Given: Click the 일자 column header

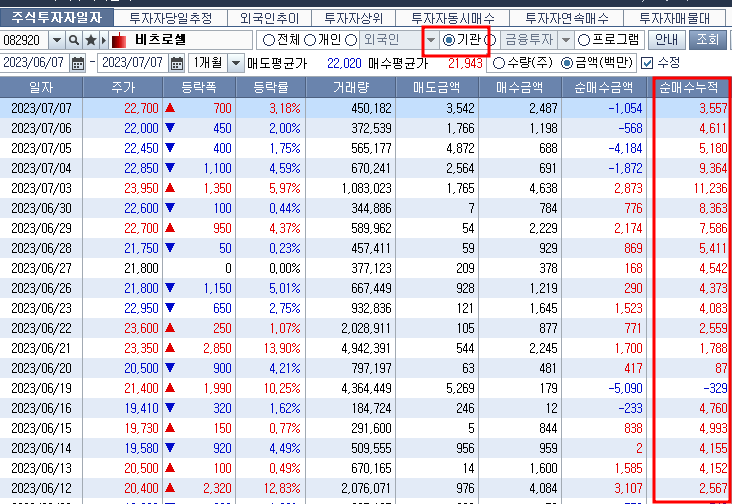Looking at the screenshot, I should (x=41, y=87).
